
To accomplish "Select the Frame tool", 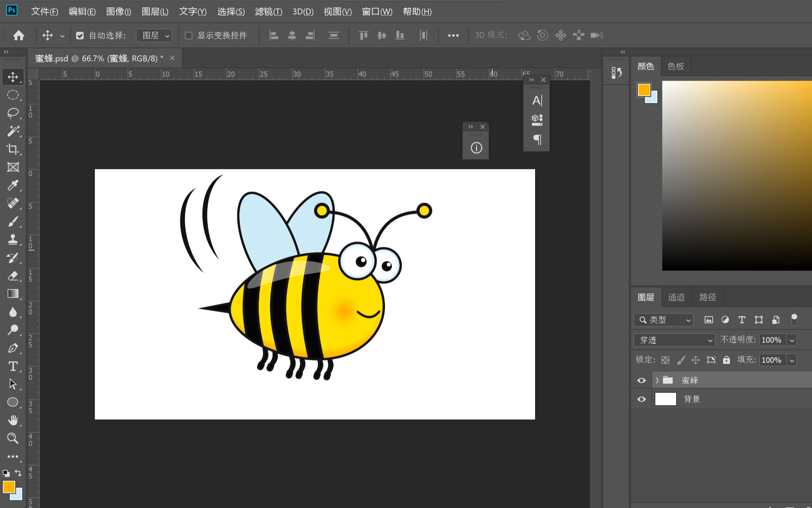I will click(x=13, y=167).
